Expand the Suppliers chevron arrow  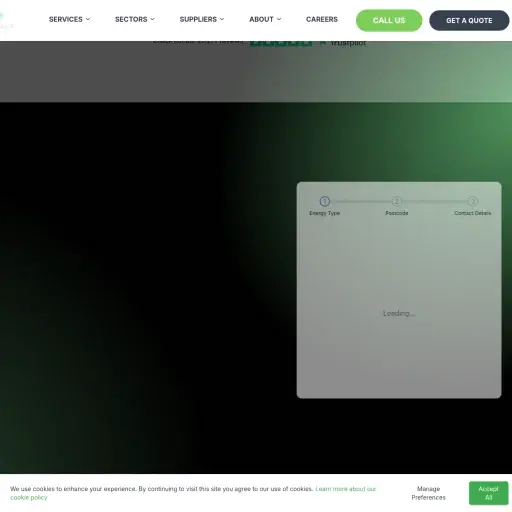222,19
